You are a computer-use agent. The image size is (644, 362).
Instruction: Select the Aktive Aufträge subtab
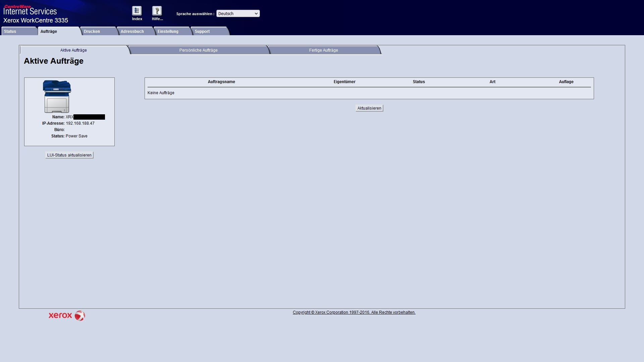click(x=73, y=50)
